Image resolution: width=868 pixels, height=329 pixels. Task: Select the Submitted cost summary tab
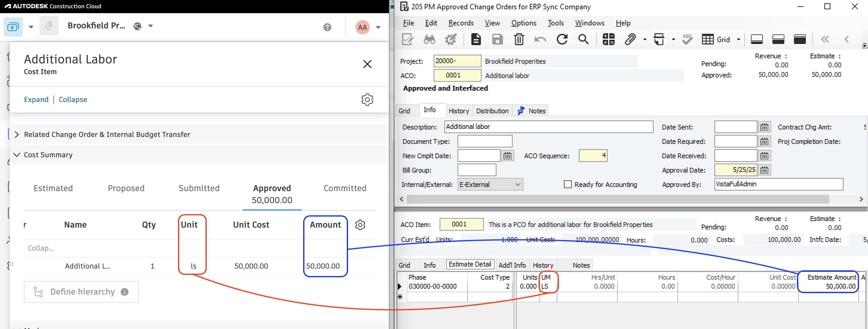pyautogui.click(x=199, y=188)
